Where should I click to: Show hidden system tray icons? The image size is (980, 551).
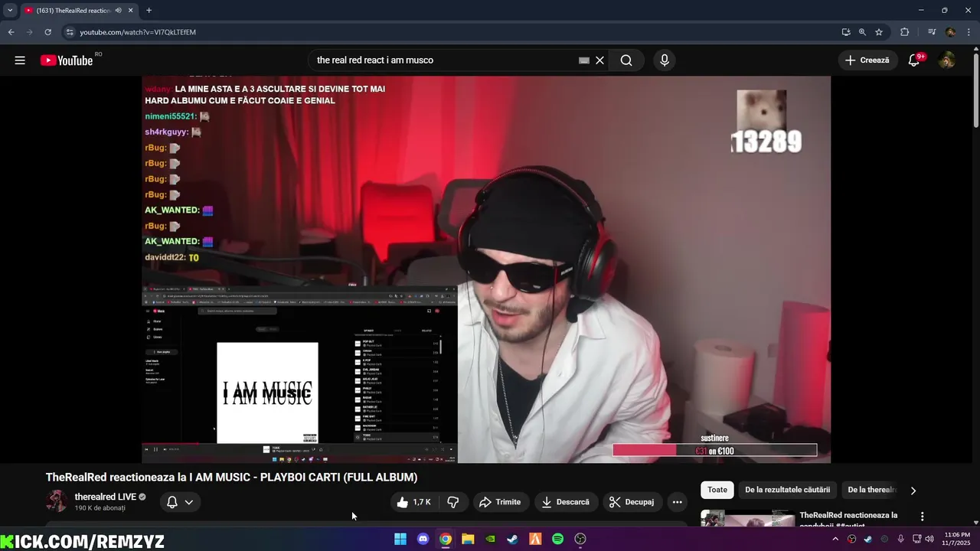point(835,539)
